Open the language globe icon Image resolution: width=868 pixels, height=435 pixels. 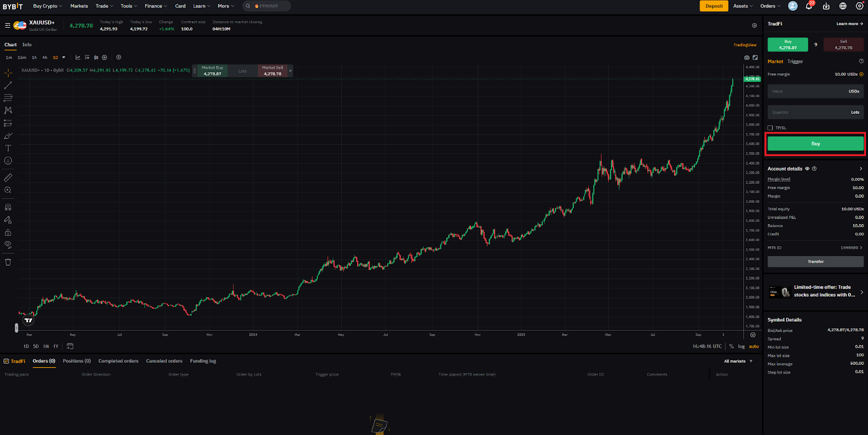pos(843,6)
